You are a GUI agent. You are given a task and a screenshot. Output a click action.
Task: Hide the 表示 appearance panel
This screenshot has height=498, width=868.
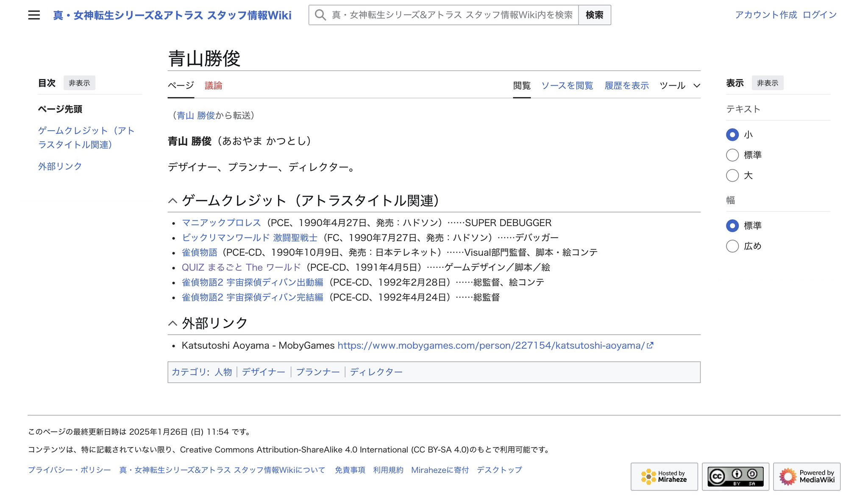768,83
